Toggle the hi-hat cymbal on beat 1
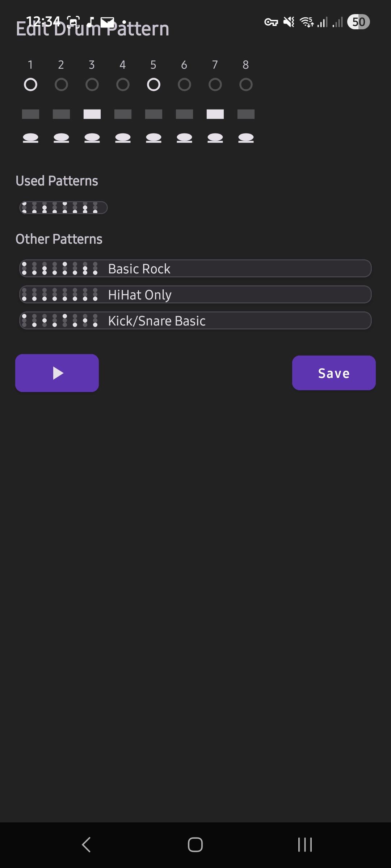The height and width of the screenshot is (868, 391). (x=30, y=138)
